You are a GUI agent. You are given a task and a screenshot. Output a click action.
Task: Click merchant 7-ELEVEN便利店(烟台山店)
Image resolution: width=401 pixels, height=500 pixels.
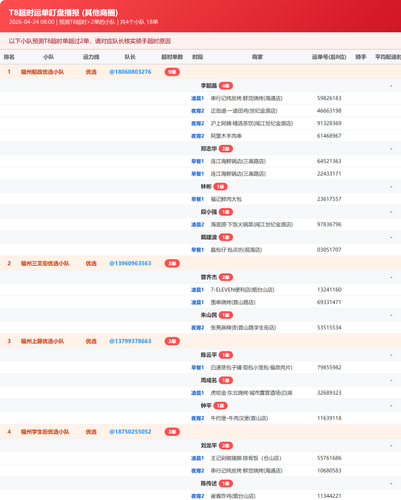tap(242, 290)
